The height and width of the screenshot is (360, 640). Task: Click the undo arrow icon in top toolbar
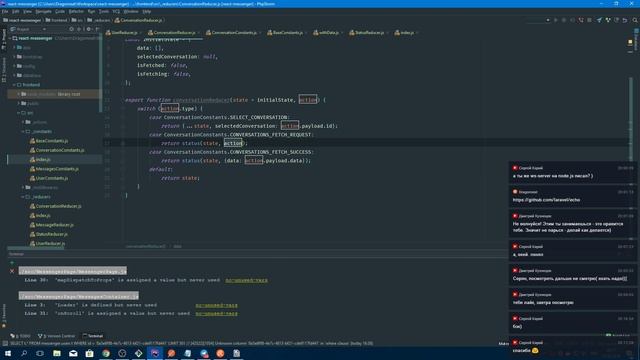[x=625, y=20]
